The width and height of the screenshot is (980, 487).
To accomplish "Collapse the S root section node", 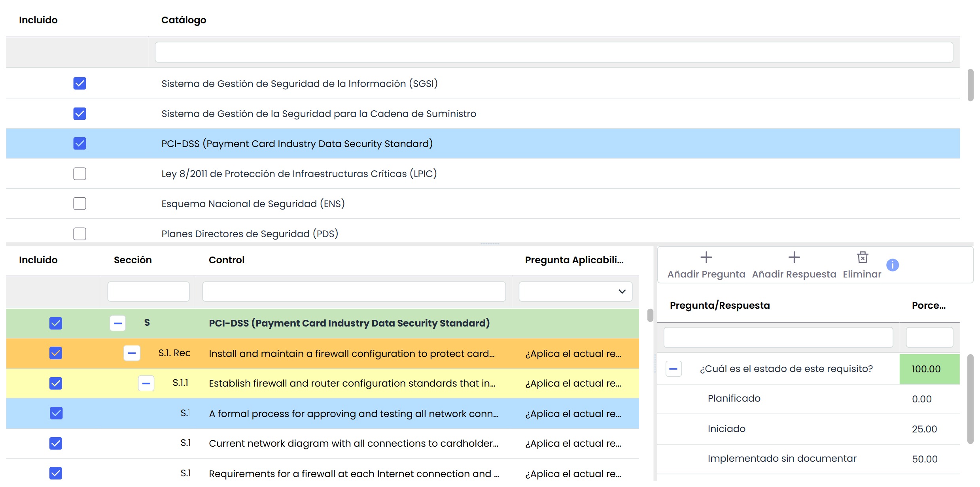I will click(x=117, y=323).
